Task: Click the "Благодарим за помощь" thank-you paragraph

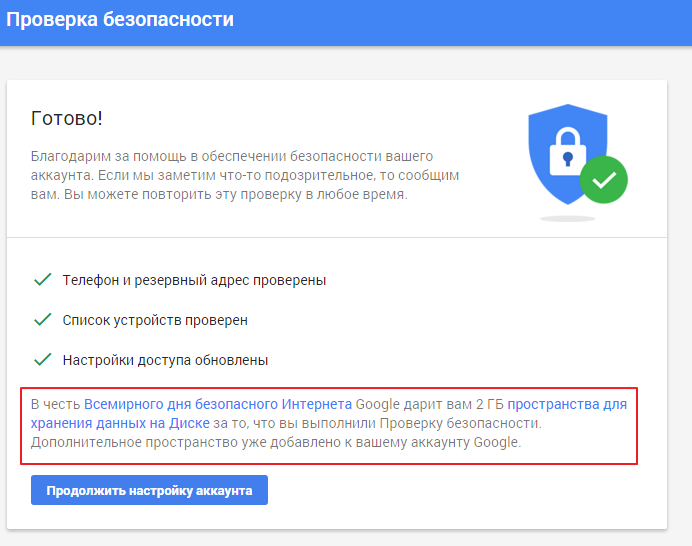Action: pyautogui.click(x=245, y=175)
